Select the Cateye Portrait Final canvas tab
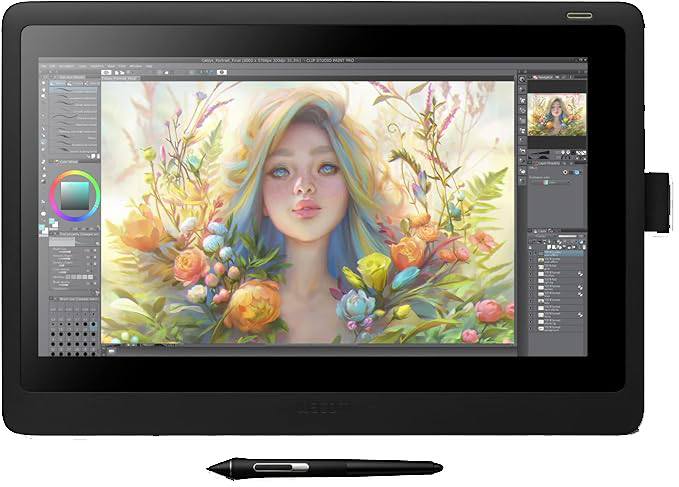 pyautogui.click(x=121, y=78)
